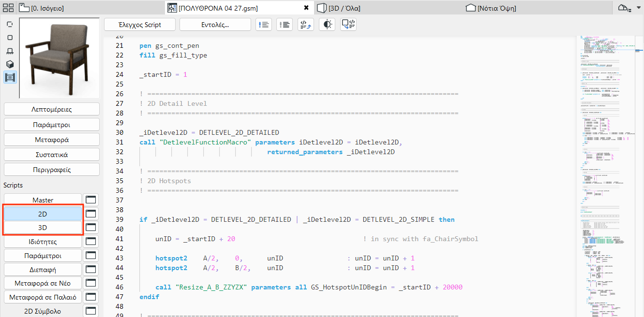Toggle the first error-list icon in the toolbar
644x317 pixels.
263,24
